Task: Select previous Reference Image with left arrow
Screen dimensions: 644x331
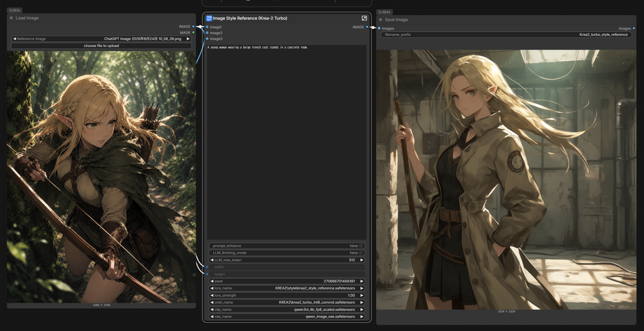Action: tap(14, 39)
